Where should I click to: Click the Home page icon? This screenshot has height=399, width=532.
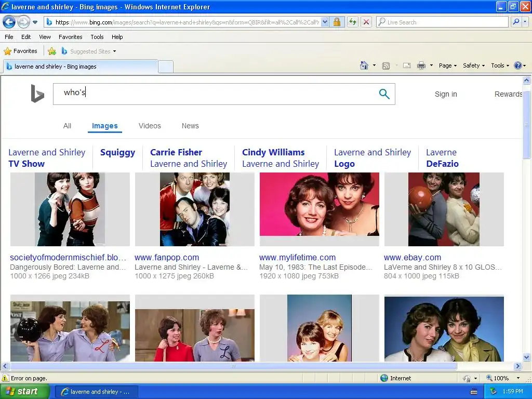[x=364, y=65]
